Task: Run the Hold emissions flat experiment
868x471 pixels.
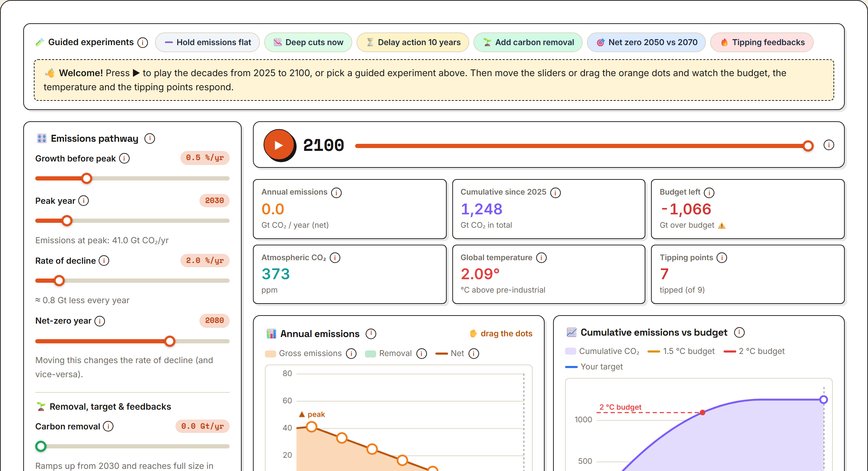Action: (207, 42)
